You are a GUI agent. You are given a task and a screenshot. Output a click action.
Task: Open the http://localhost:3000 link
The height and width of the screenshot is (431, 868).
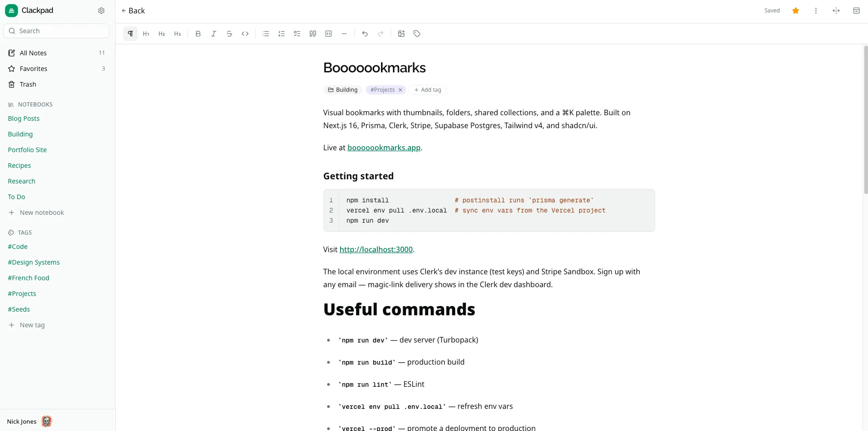click(x=376, y=249)
